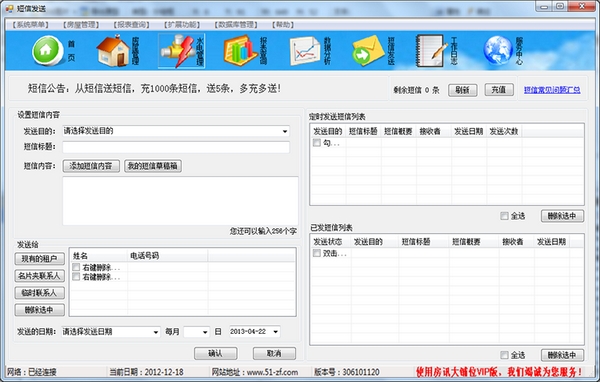
Task: Tick the 全选 checkbox under sent SMS list
Action: 504,355
